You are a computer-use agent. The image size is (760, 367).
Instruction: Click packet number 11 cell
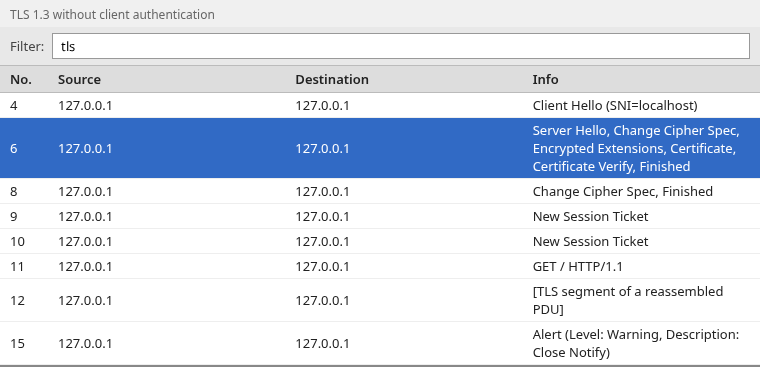16,266
